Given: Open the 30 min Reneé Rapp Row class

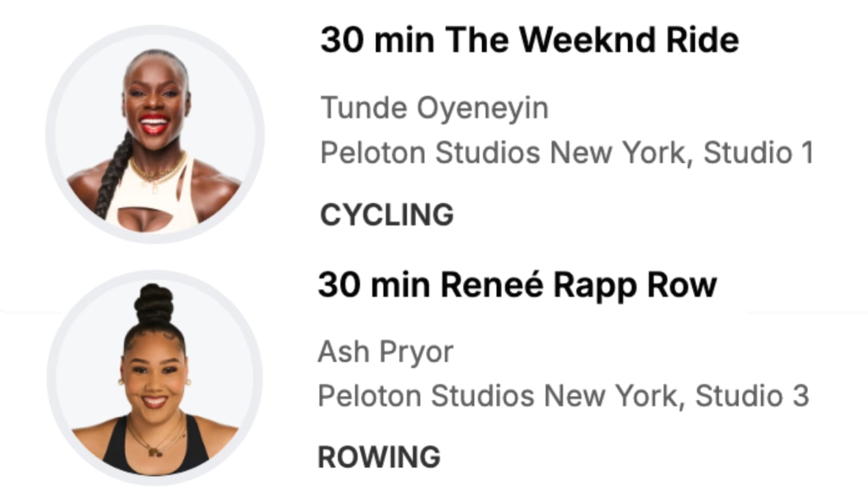Looking at the screenshot, I should (x=517, y=285).
